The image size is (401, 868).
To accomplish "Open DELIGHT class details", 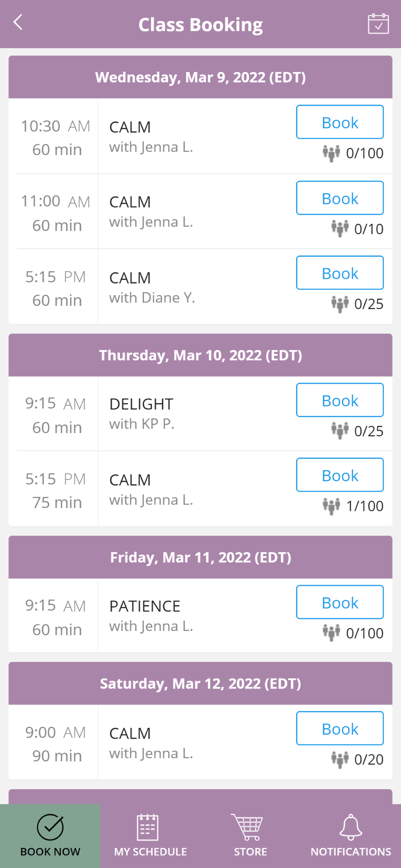I will pyautogui.click(x=141, y=413).
